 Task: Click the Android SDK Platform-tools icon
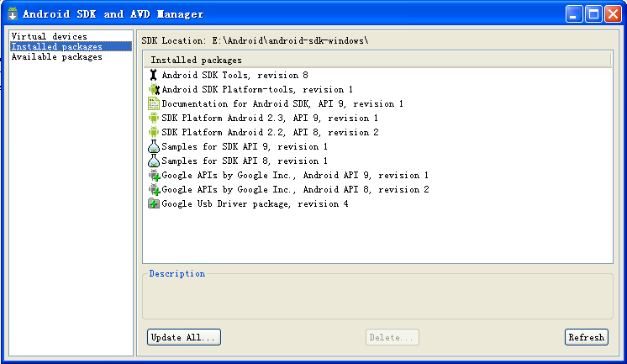[x=154, y=89]
